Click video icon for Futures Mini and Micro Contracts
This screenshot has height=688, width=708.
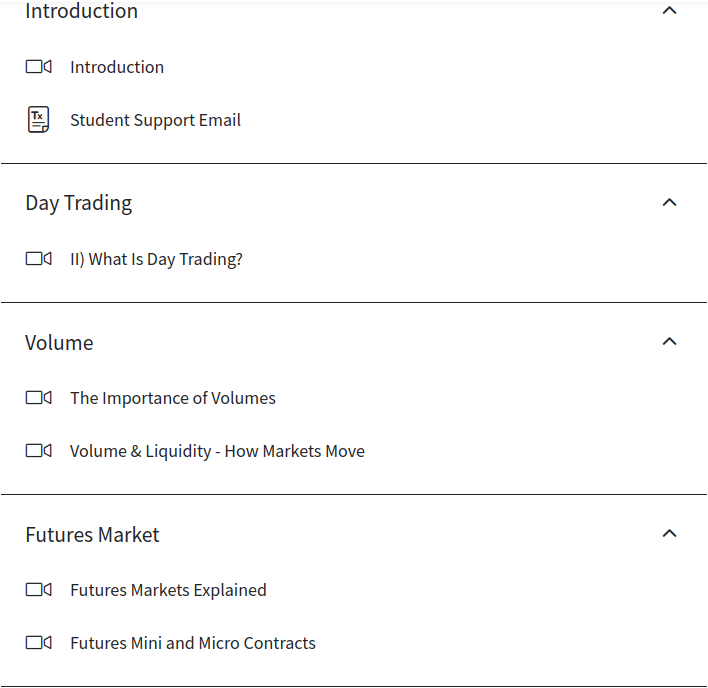tap(38, 643)
